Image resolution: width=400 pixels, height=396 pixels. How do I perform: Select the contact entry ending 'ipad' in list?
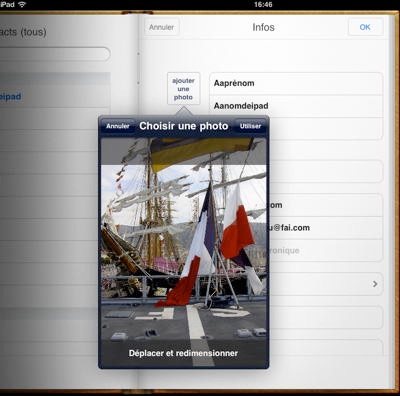tap(55, 97)
